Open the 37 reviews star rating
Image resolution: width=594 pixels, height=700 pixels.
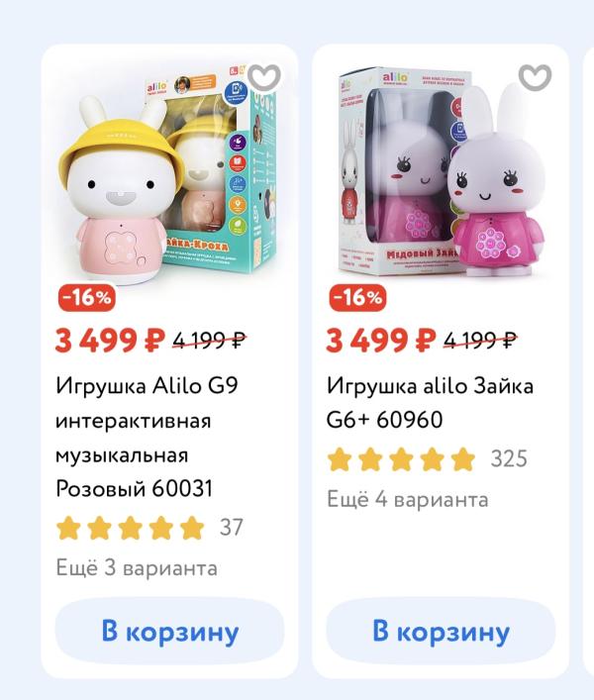click(131, 528)
